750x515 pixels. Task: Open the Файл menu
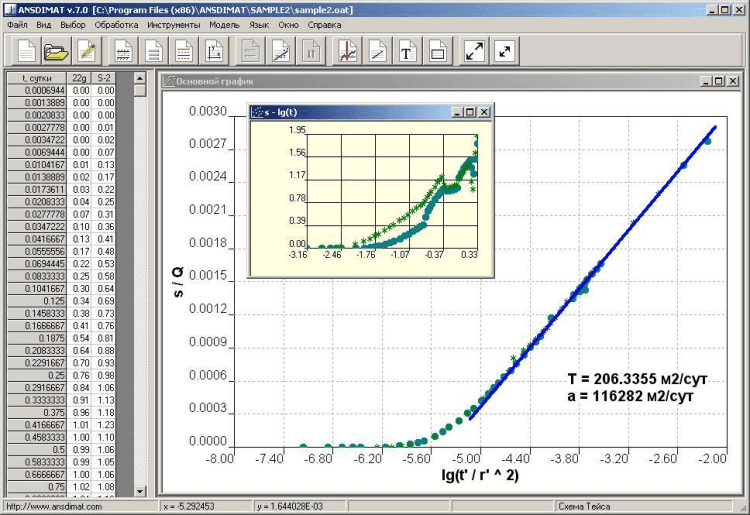point(17,25)
